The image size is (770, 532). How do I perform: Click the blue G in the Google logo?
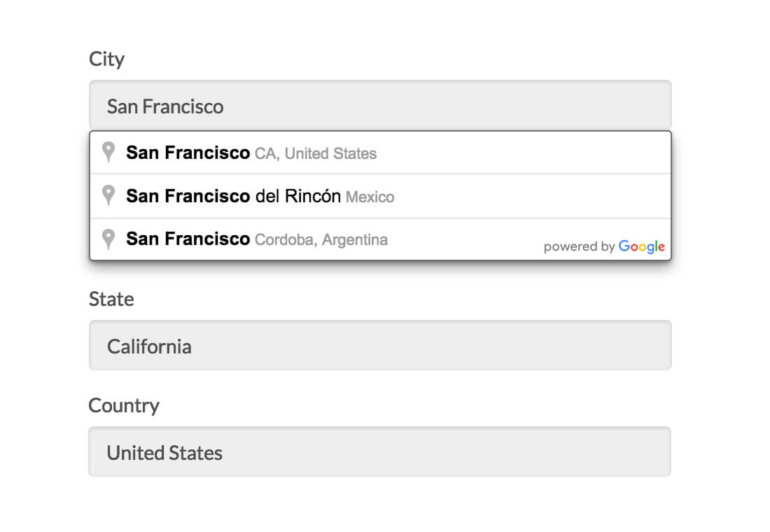tap(625, 246)
